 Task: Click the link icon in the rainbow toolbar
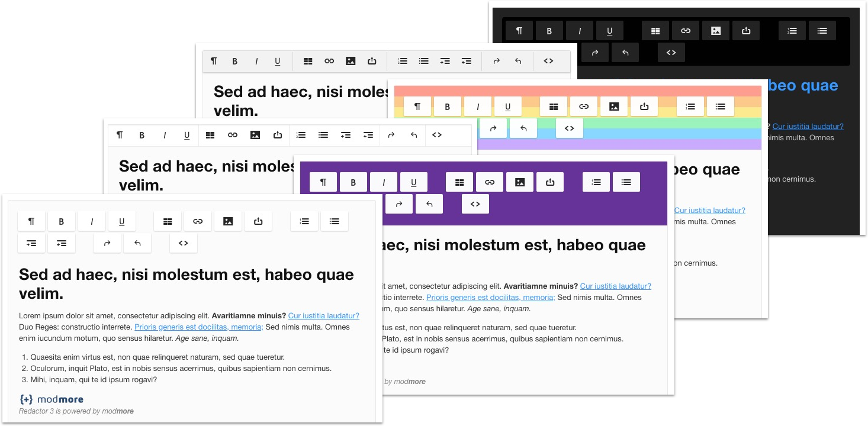584,106
